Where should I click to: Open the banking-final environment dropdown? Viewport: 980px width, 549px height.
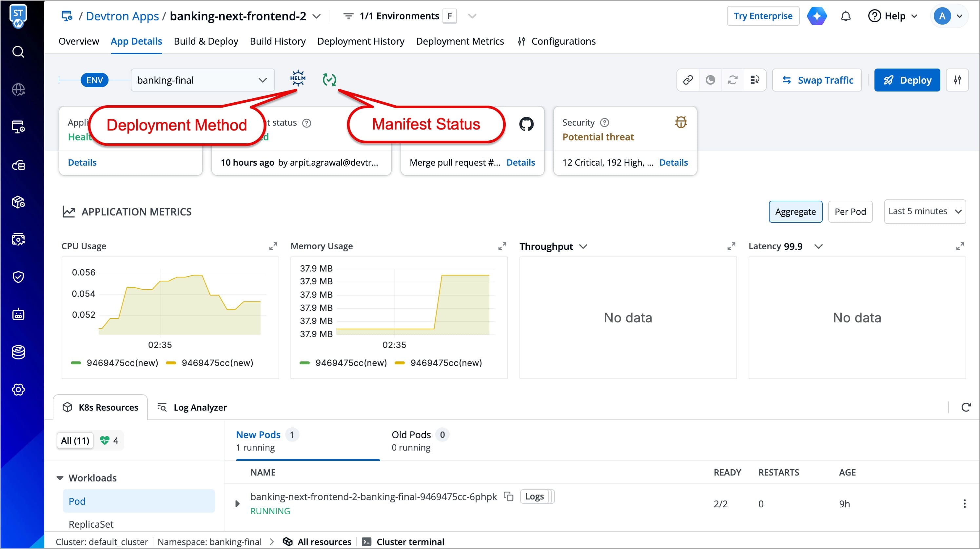click(202, 80)
